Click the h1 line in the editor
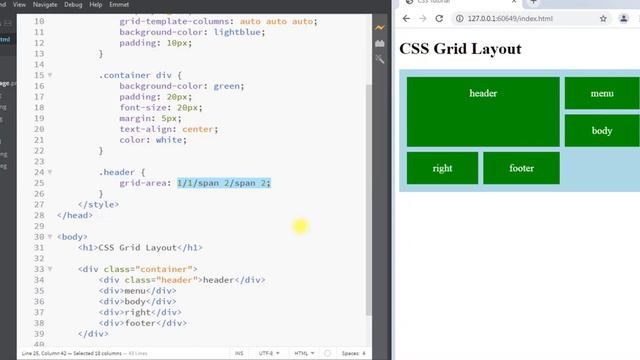Screen dimensions: 640x360 [x=140, y=248]
